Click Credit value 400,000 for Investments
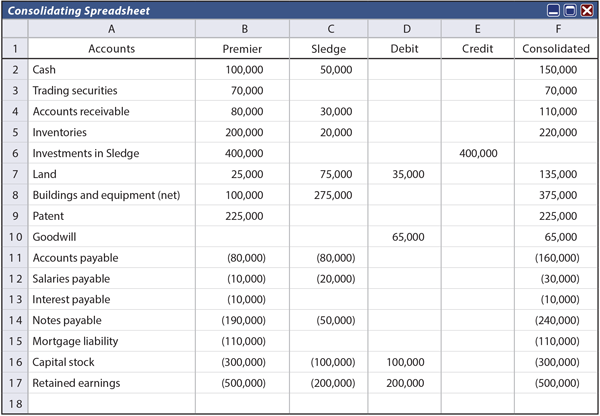 [x=478, y=153]
